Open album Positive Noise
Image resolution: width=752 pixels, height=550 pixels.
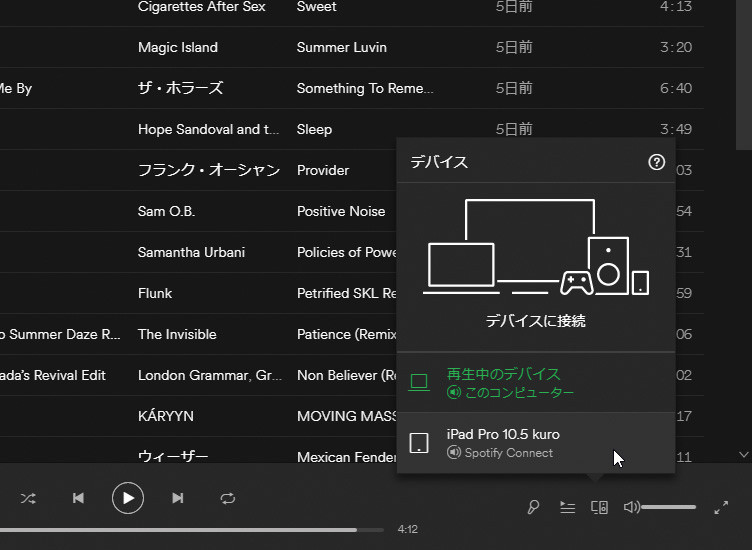pyautogui.click(x=341, y=211)
